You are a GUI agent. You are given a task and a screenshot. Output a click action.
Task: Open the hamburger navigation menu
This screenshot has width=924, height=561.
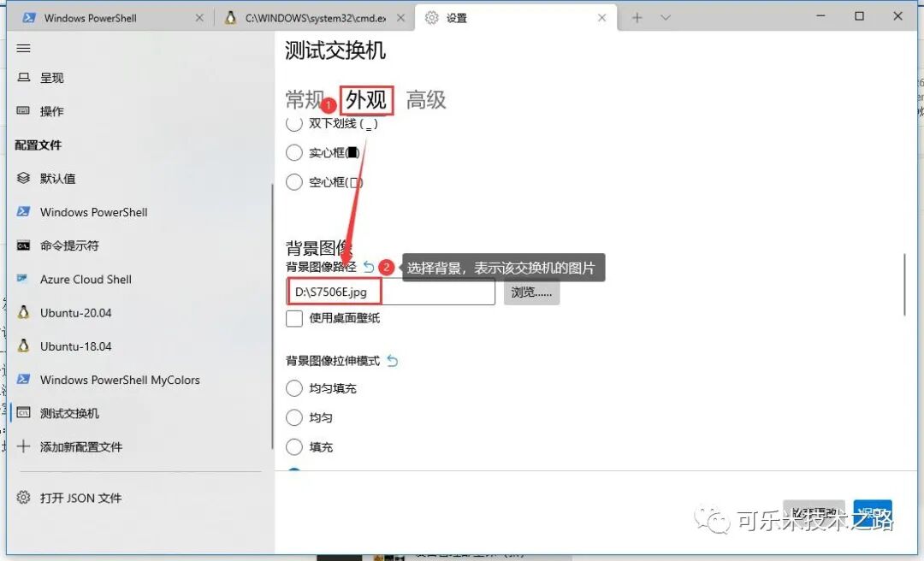(23, 48)
